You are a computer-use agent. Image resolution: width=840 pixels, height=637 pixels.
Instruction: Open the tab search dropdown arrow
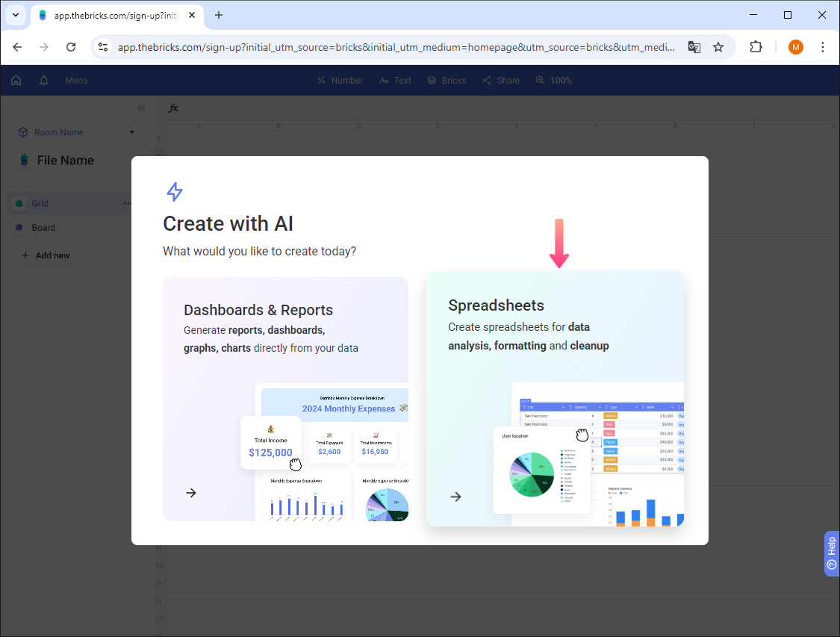[x=16, y=15]
